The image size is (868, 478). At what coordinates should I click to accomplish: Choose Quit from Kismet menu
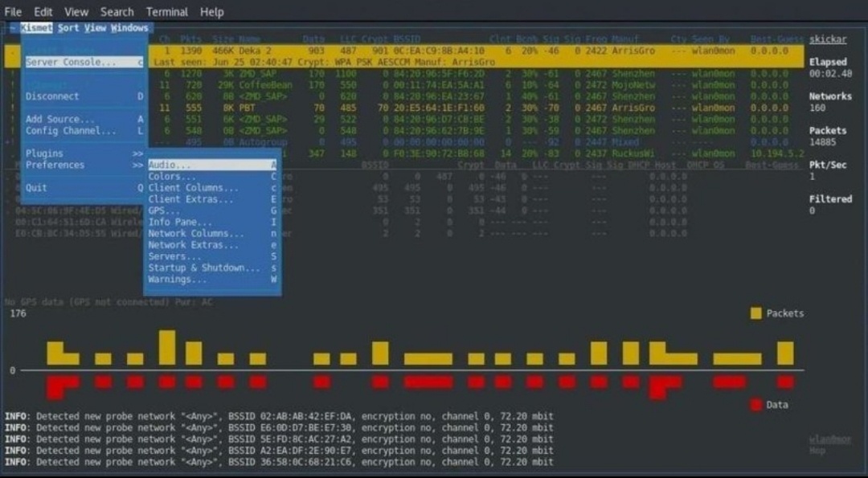tap(84, 187)
